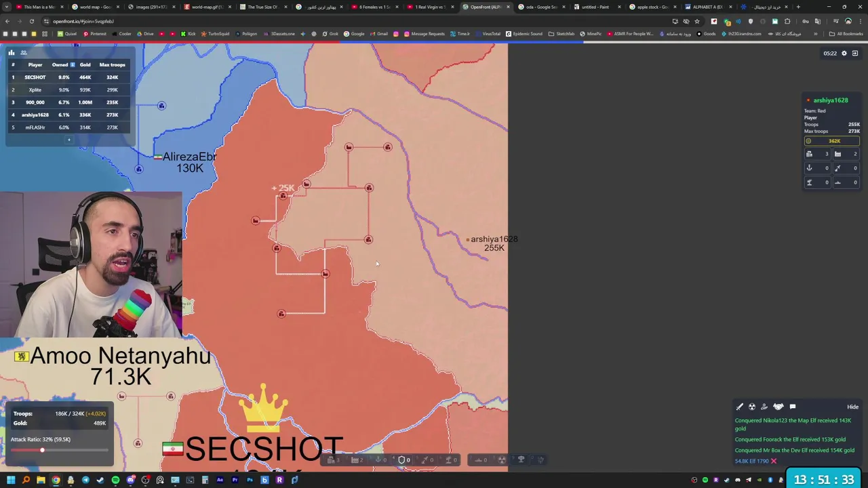Image resolution: width=868 pixels, height=488 pixels.
Task: Toggle chat events filter icon
Action: click(x=793, y=407)
